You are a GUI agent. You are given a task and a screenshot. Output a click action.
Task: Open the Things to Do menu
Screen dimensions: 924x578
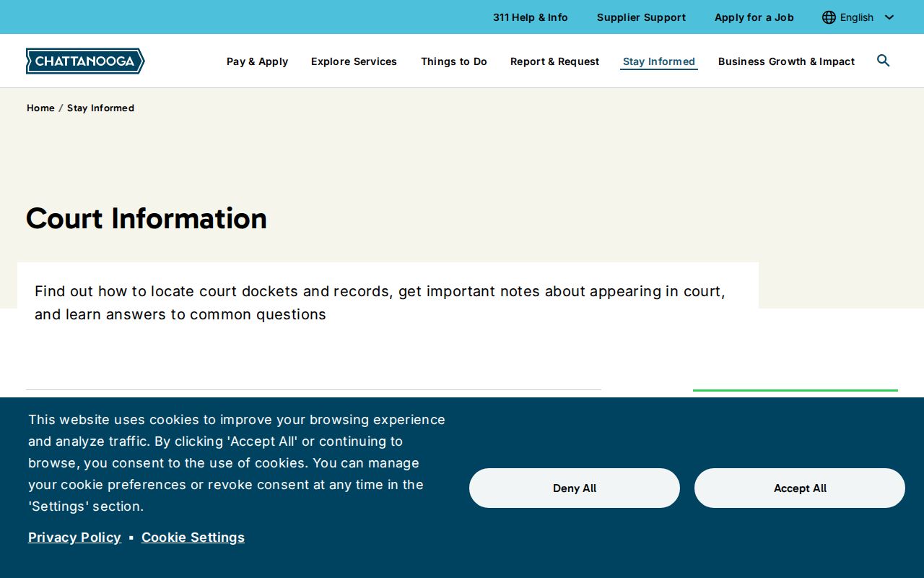click(x=454, y=61)
